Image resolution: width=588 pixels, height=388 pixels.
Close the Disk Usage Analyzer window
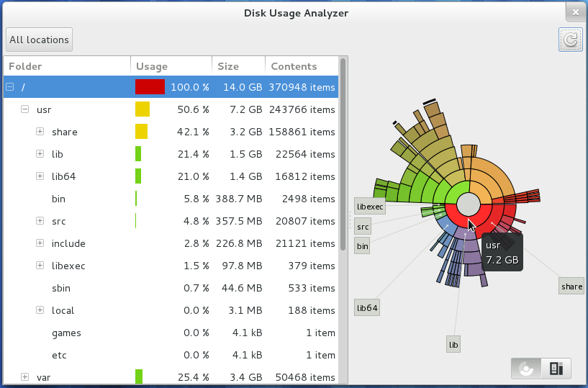576,12
